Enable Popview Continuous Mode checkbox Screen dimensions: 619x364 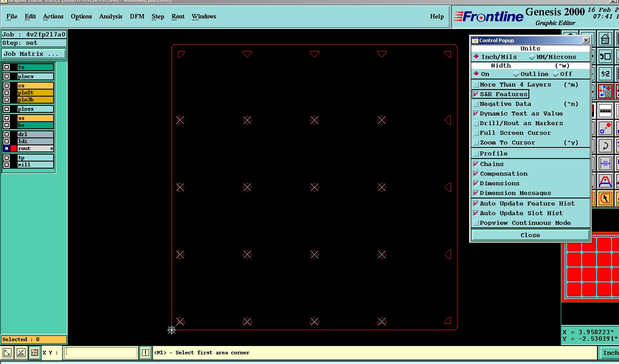tap(476, 223)
